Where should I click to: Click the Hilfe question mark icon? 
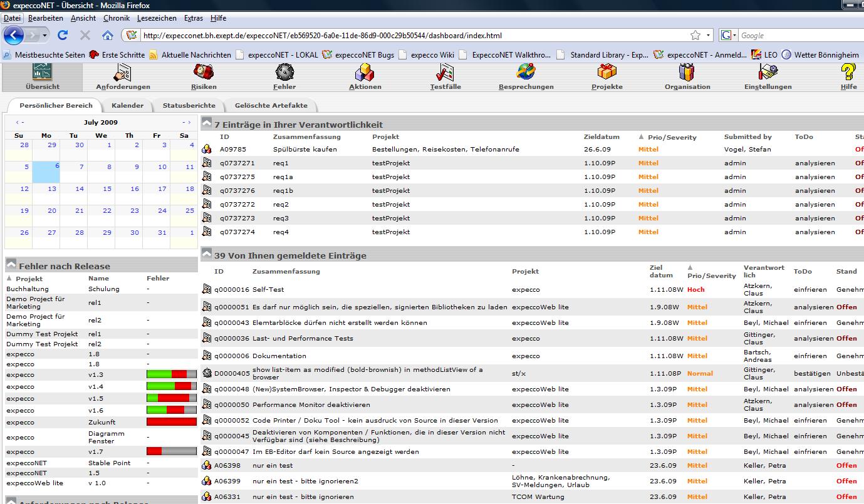[x=848, y=73]
